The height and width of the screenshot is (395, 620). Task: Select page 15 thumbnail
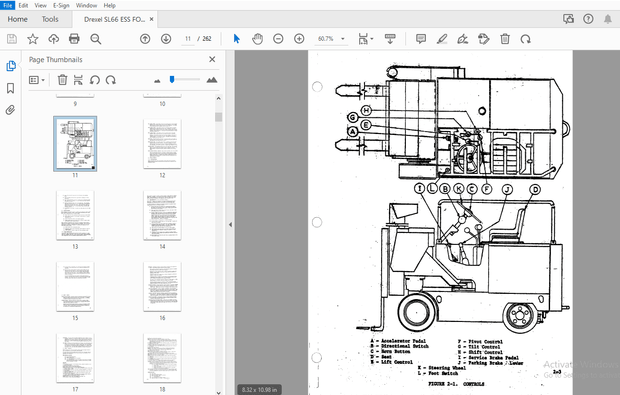click(75, 286)
